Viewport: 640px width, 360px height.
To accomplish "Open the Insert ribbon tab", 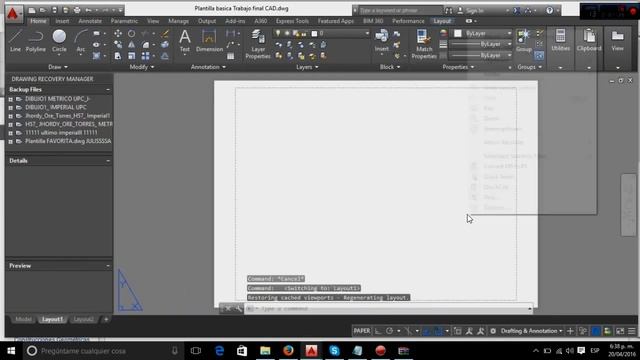I will pos(62,21).
